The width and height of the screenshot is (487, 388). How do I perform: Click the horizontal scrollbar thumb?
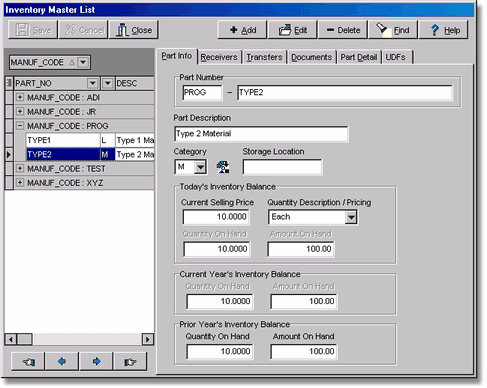tap(24, 339)
